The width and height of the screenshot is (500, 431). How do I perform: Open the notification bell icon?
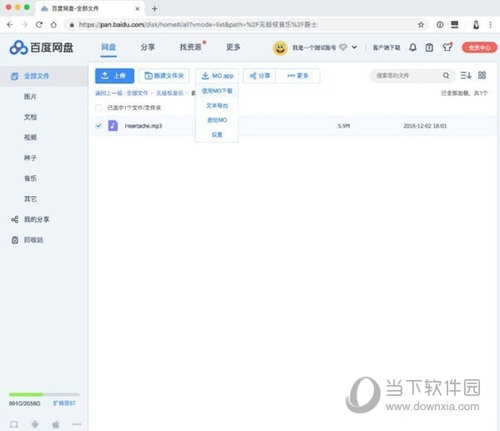point(413,48)
